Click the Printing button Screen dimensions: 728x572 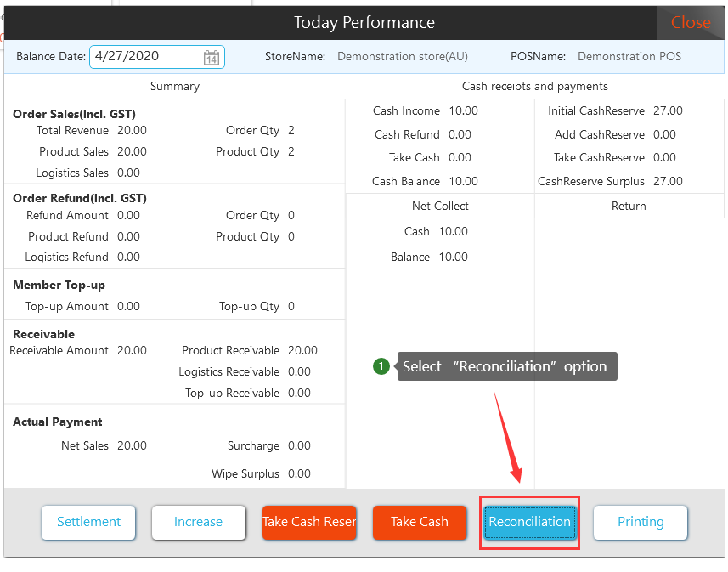(640, 522)
